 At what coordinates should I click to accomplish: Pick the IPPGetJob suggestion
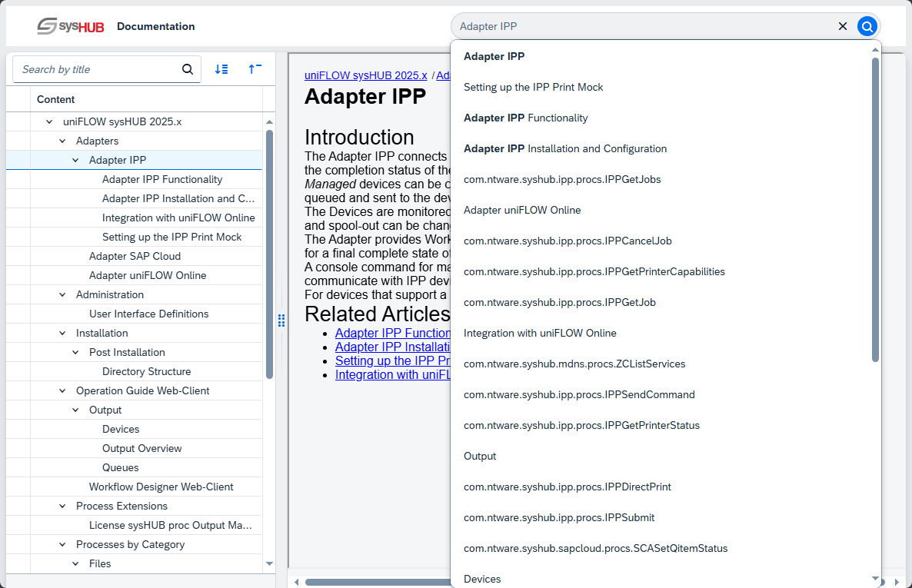tap(661, 302)
